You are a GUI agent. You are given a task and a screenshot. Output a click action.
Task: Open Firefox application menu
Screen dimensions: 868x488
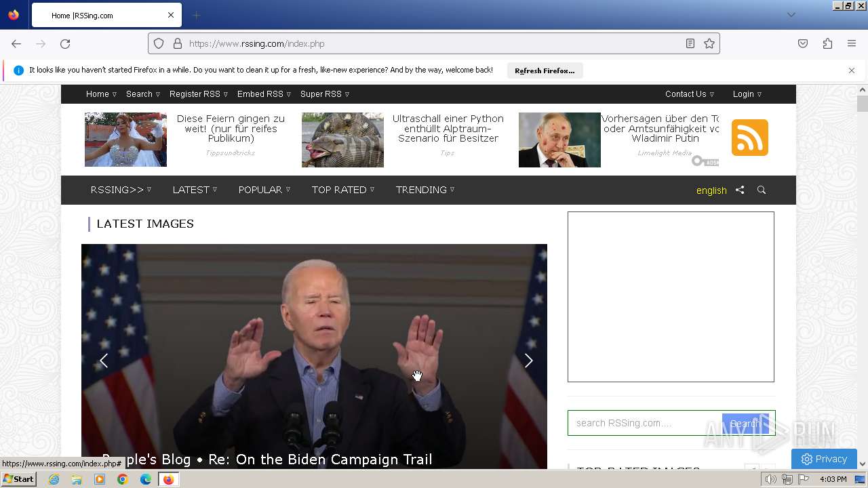click(852, 43)
